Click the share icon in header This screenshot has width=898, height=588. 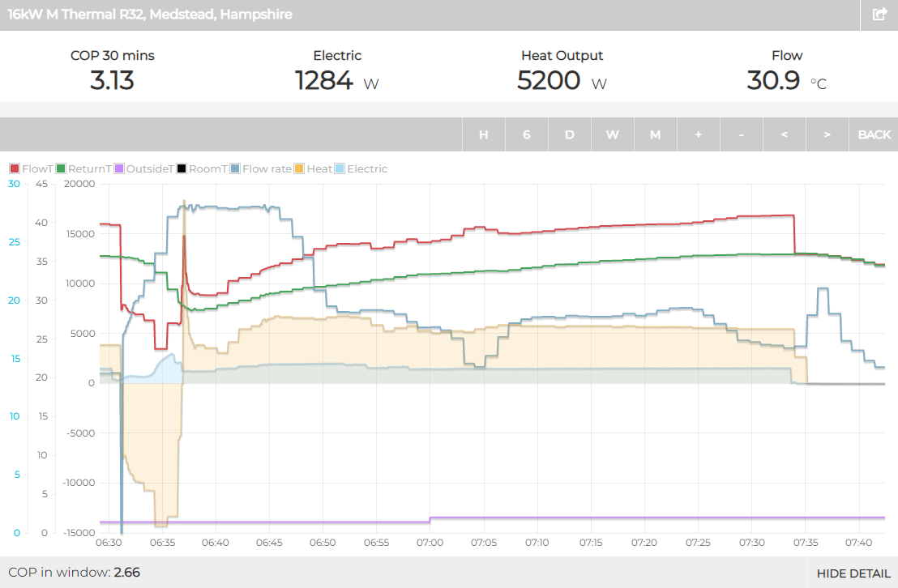click(879, 15)
